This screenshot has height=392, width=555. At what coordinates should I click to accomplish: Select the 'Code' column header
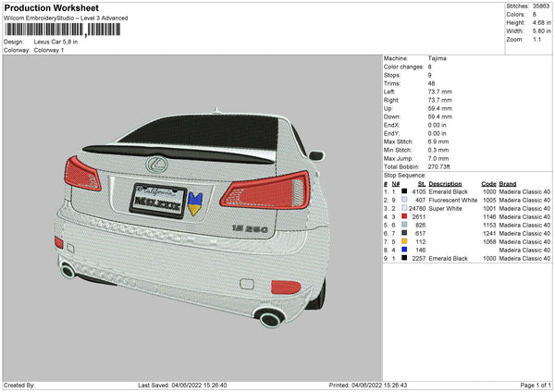pyautogui.click(x=488, y=184)
